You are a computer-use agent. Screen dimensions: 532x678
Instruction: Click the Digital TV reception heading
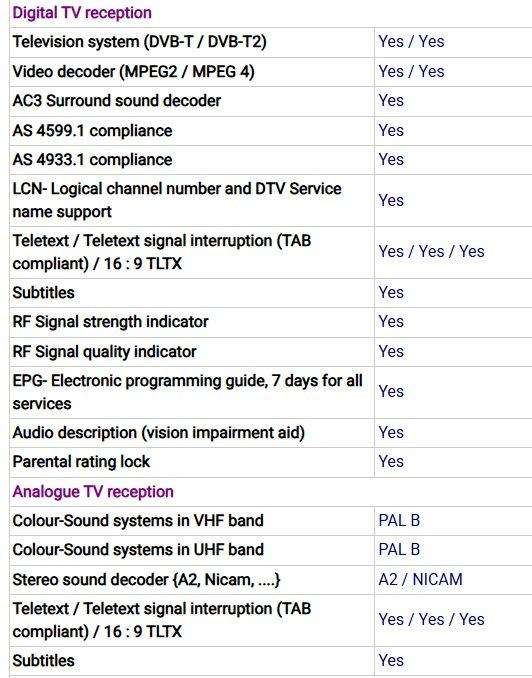pos(82,13)
